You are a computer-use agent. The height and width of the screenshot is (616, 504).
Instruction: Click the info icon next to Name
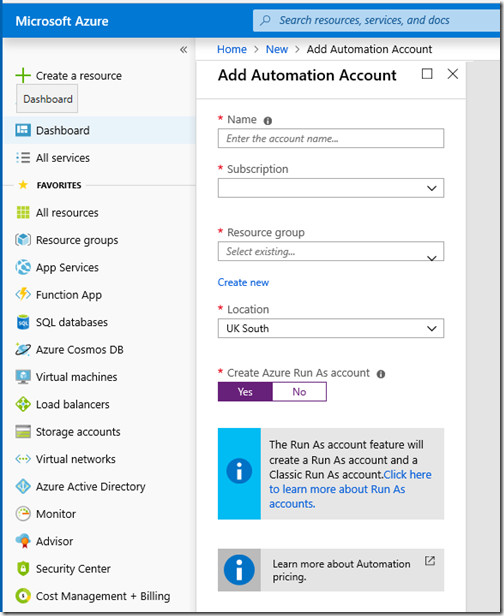pyautogui.click(x=268, y=121)
